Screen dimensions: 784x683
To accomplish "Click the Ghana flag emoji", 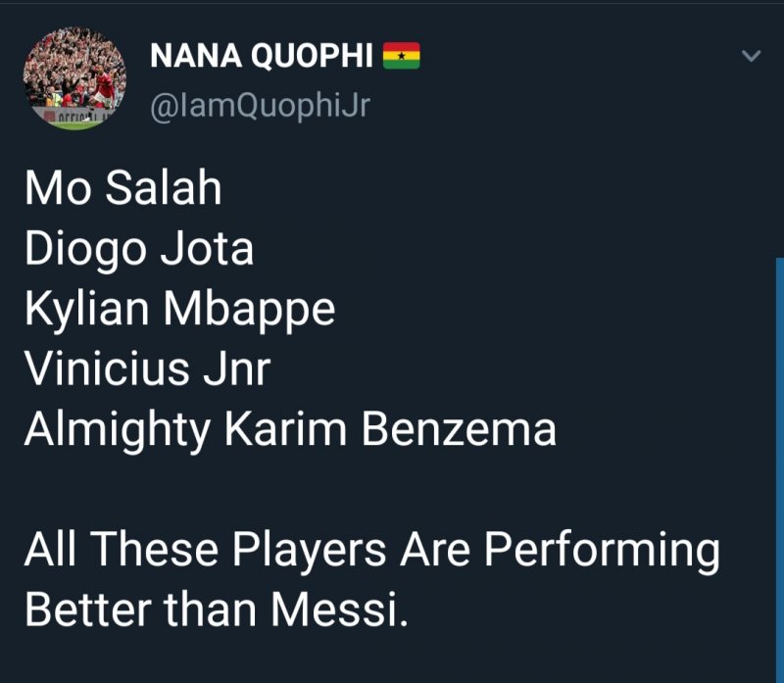I will pos(401,56).
